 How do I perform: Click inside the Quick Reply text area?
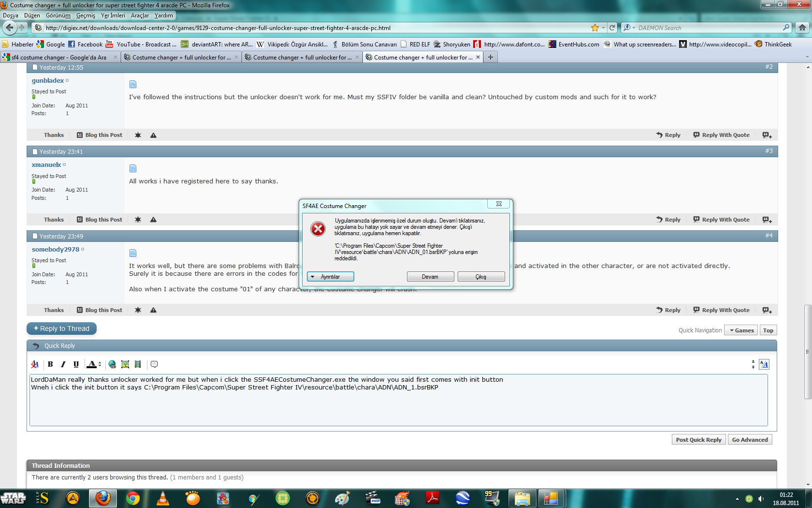399,400
